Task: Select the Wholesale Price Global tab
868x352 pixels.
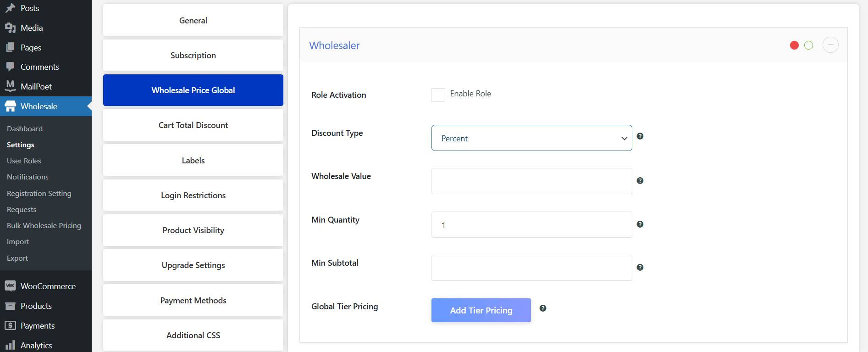Action: (193, 90)
